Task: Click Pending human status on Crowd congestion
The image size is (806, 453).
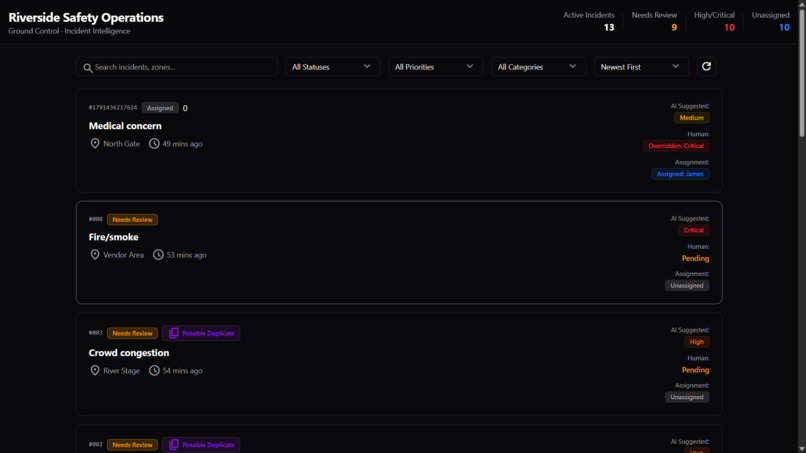Action: click(695, 370)
